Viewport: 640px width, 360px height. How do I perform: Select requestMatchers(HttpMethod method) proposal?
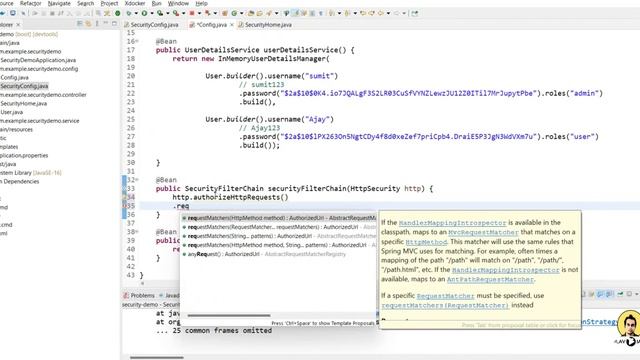(279, 218)
